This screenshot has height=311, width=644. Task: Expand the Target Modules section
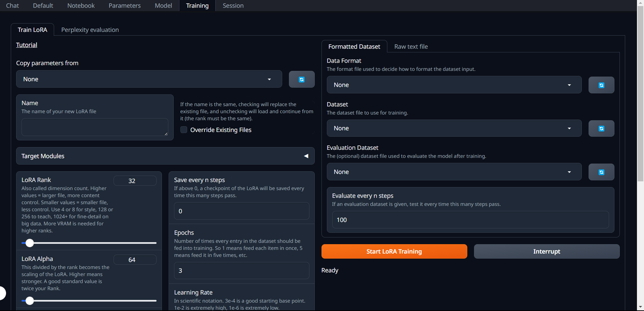tap(165, 156)
